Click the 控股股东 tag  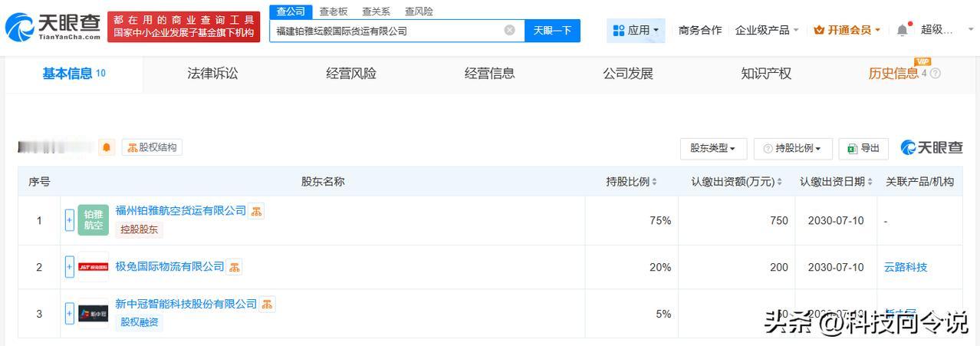140,229
